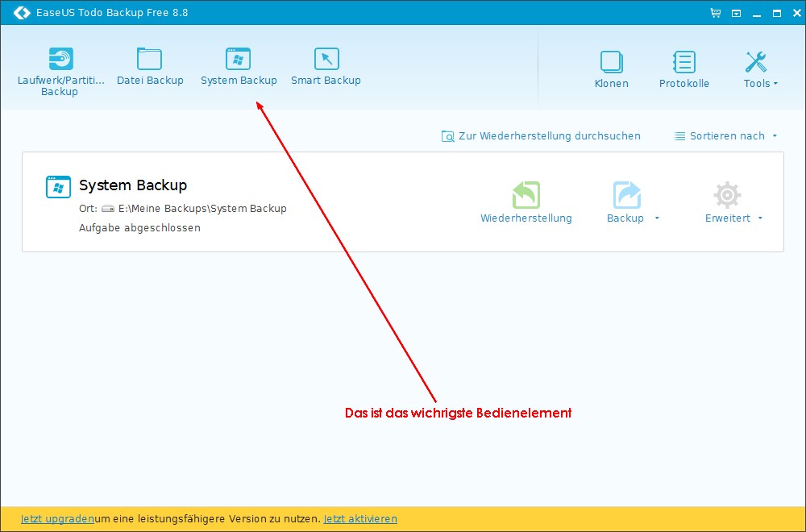Expand the Backup dropdown arrow in task

657,218
